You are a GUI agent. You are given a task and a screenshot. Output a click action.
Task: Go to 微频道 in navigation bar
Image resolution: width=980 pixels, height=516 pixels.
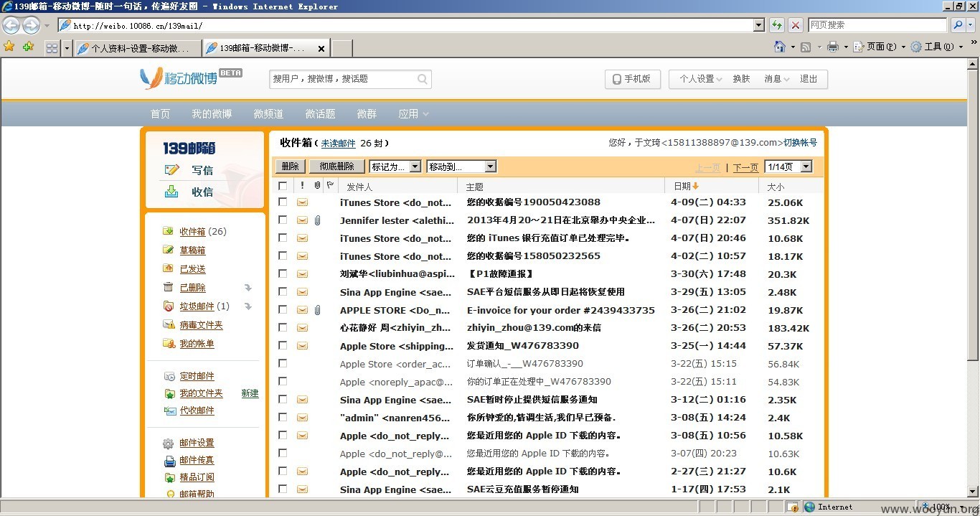coord(268,114)
